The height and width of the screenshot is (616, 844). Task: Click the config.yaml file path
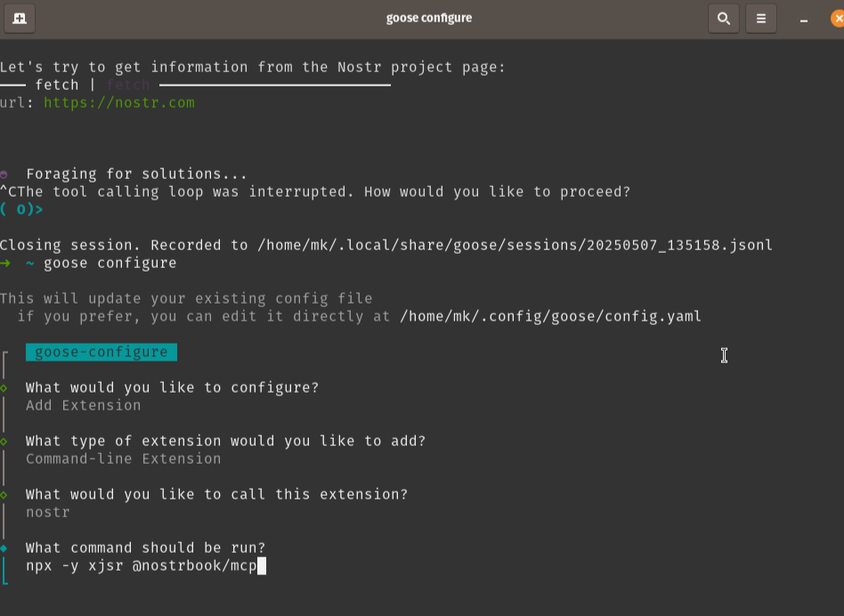[549, 316]
